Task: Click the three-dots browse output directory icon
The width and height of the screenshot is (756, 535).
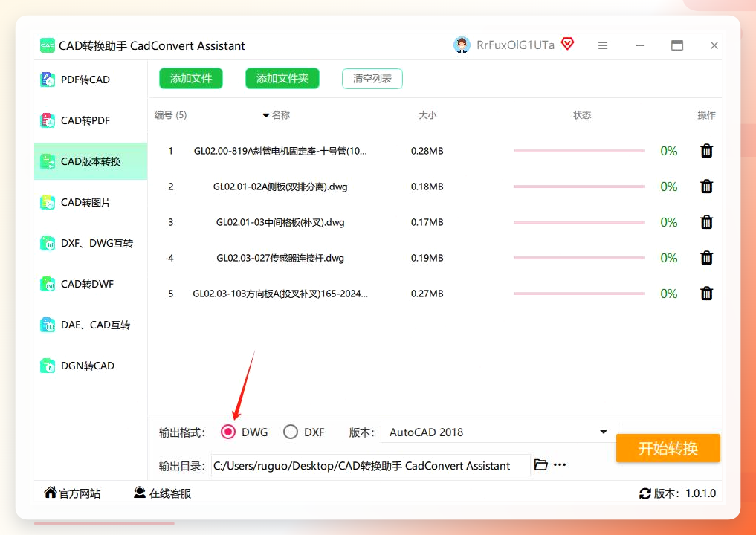Action: point(560,465)
